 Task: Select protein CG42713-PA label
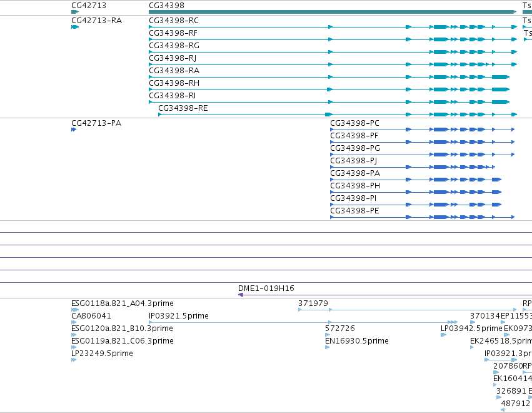tap(96, 123)
